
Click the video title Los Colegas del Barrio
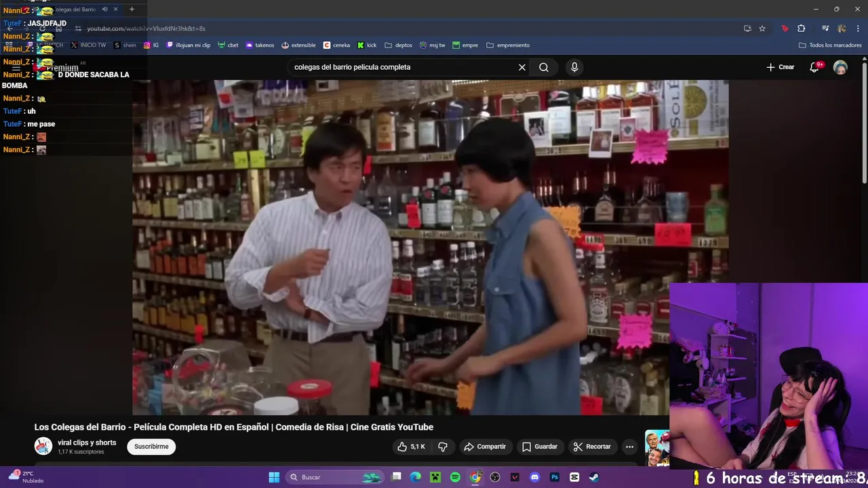click(x=234, y=427)
